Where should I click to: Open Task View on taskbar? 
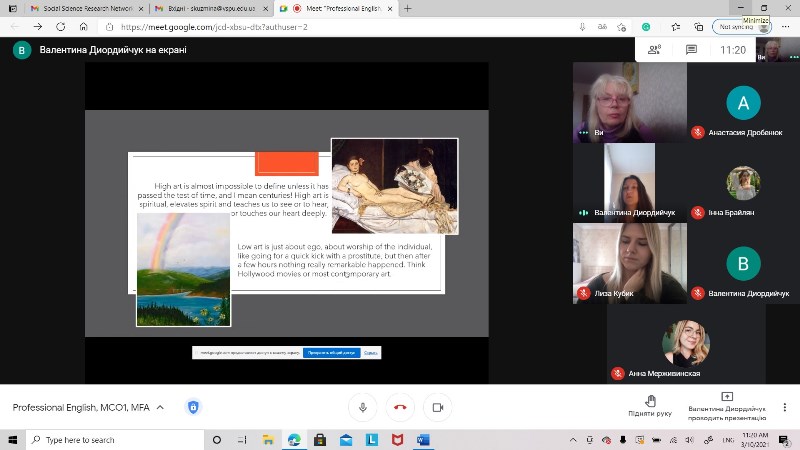[x=242, y=440]
